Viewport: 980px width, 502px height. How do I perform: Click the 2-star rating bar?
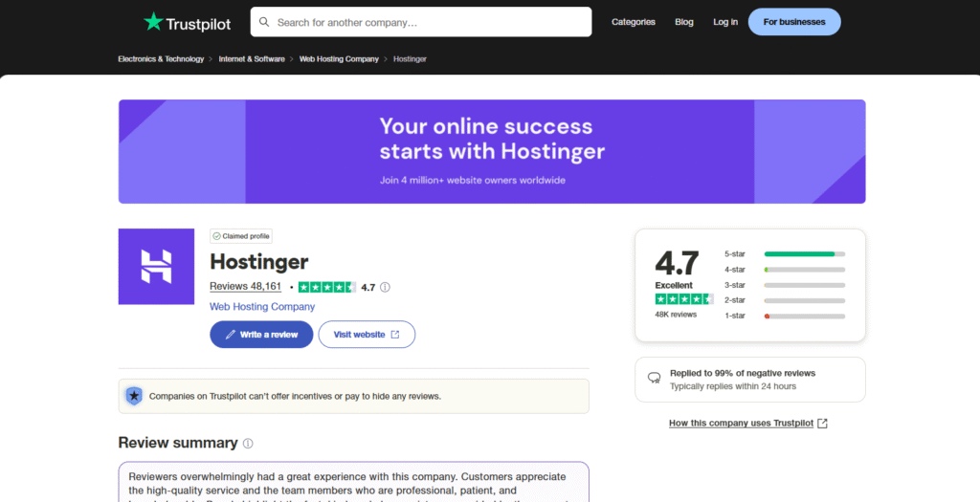[804, 301]
